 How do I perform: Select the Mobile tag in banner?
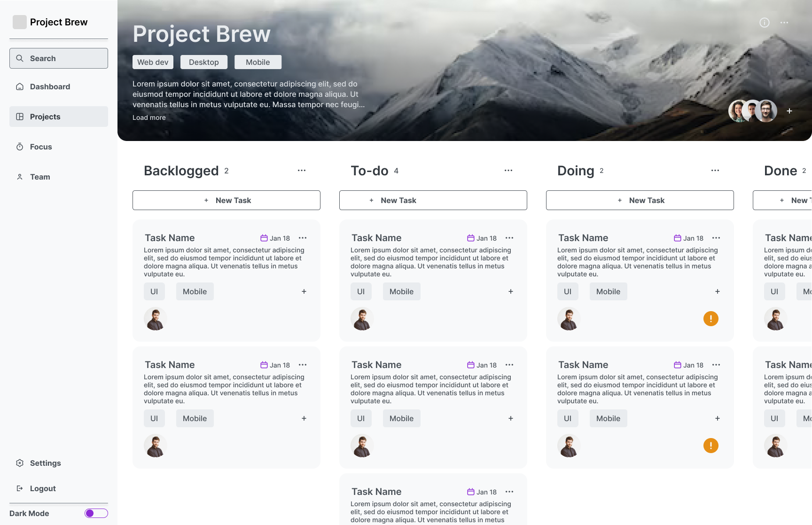click(258, 62)
